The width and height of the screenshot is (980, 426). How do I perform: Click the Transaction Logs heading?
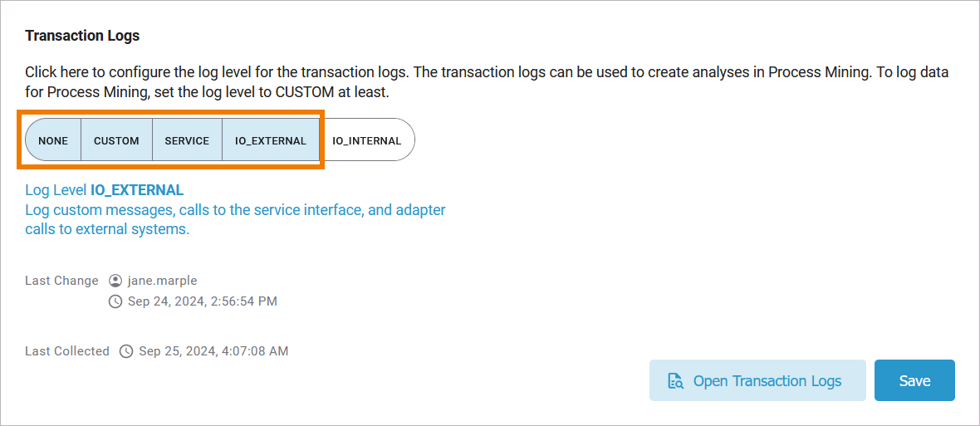pyautogui.click(x=82, y=36)
